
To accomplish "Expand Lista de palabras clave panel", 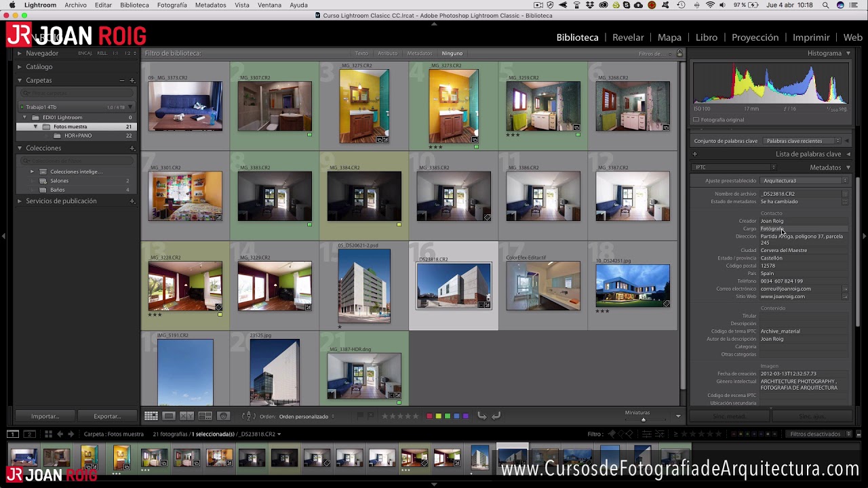I will (x=848, y=154).
